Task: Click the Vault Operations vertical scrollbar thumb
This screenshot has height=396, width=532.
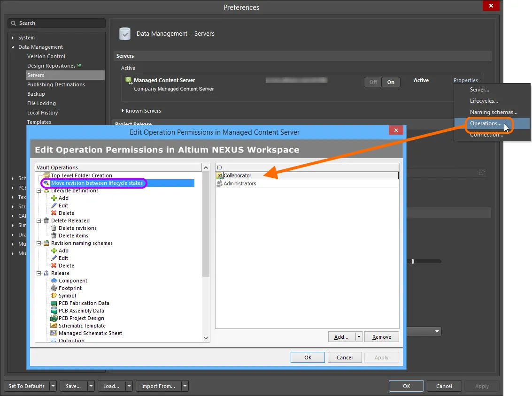Action: (206, 224)
